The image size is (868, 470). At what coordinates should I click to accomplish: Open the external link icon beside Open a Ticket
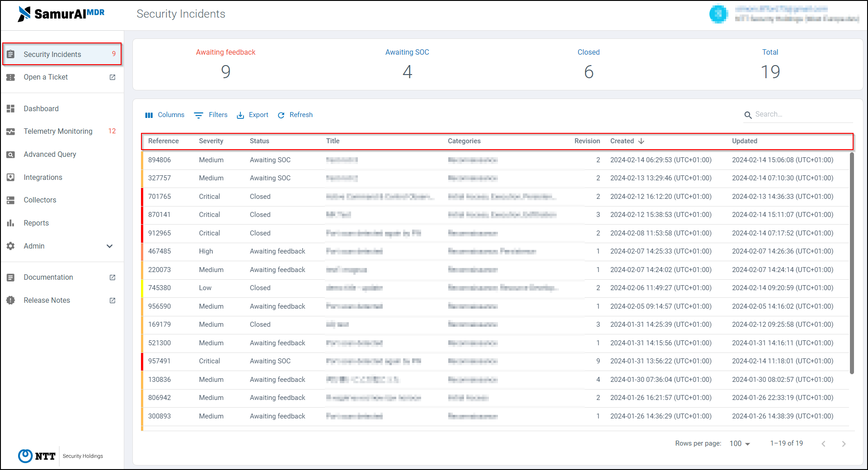coord(113,77)
